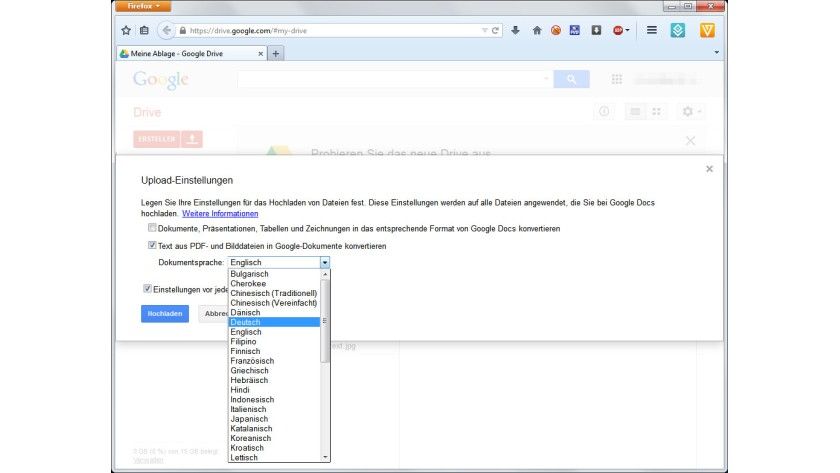Viewport: 840px width, 473px height.
Task: Select the Meine Ablage - Google Drive tab
Action: pyautogui.click(x=192, y=54)
